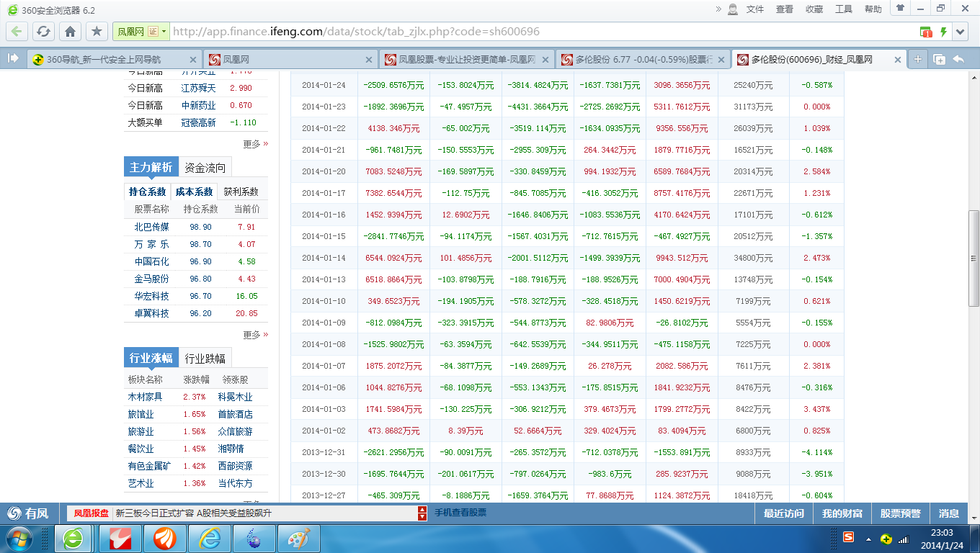Close the 凤凰网 tab

[x=369, y=60]
